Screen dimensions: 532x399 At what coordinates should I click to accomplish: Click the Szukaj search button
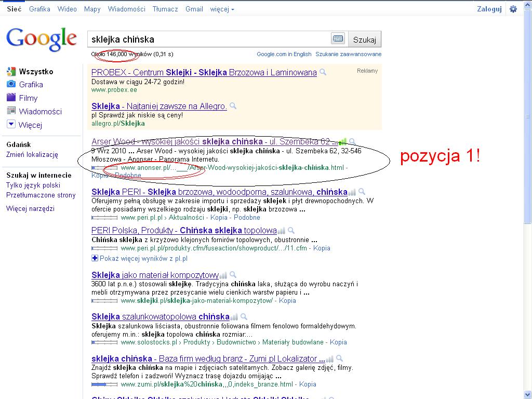[x=365, y=39]
